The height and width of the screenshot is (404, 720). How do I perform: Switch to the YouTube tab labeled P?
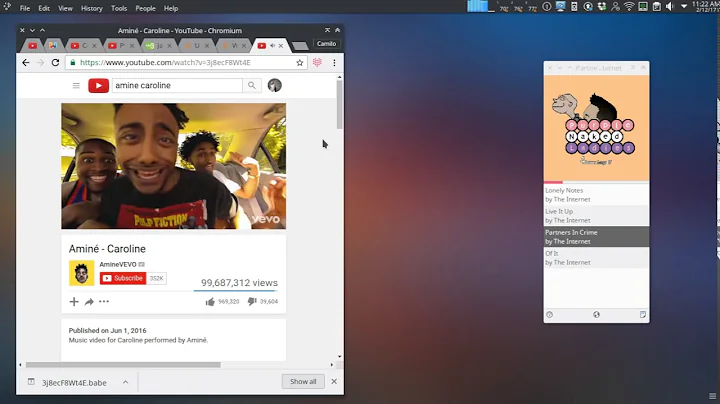[120, 45]
